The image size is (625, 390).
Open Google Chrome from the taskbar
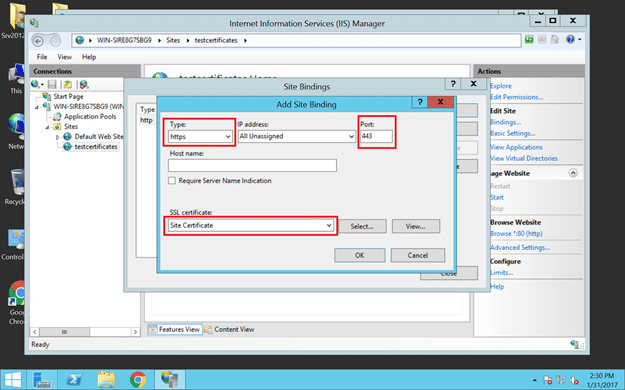click(x=138, y=379)
